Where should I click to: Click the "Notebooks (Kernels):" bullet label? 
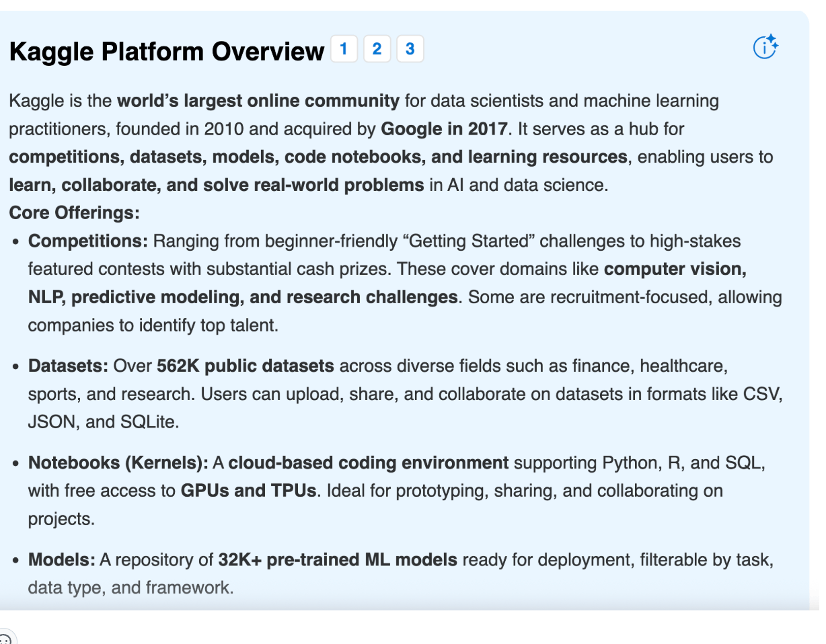118,463
